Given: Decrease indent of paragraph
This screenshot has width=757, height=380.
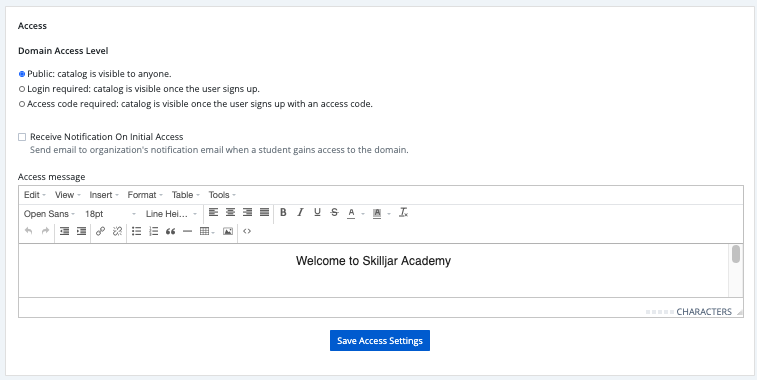Looking at the screenshot, I should [x=64, y=231].
